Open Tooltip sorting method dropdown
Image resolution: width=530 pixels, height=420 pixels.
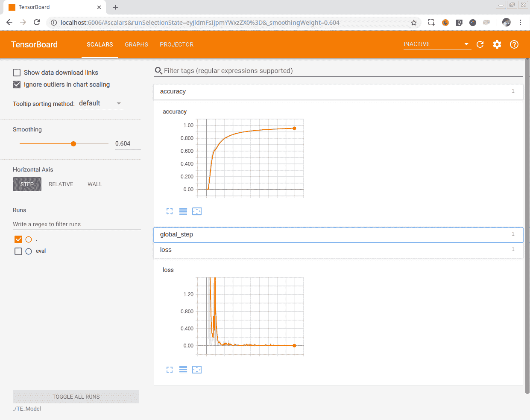click(101, 103)
